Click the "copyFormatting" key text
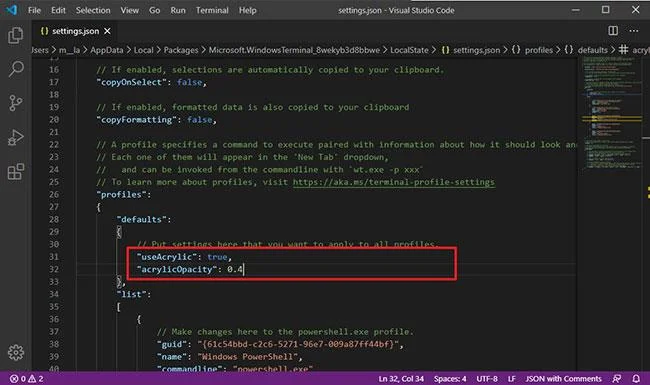Image resolution: width=650 pixels, height=385 pixels. click(137, 119)
